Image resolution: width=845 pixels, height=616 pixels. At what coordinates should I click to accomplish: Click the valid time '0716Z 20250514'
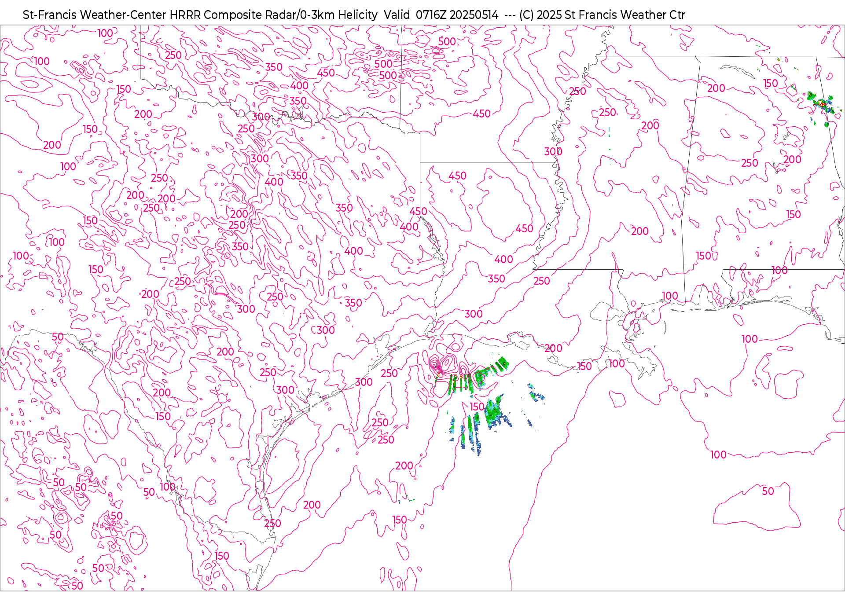pos(457,15)
